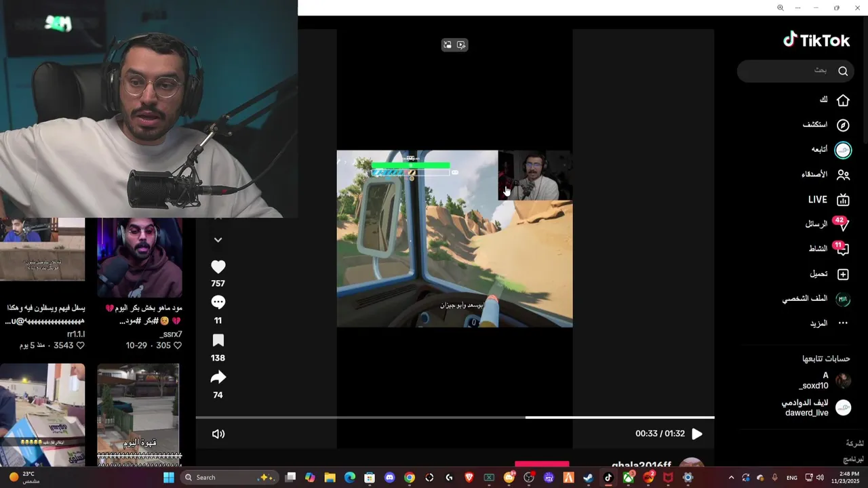The height and width of the screenshot is (488, 868).
Task: Click the TikTok search input field
Action: coord(795,71)
